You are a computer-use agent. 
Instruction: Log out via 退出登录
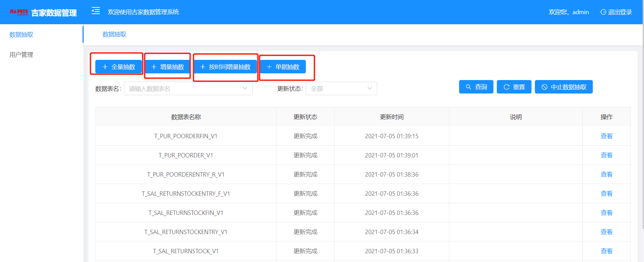(620, 12)
